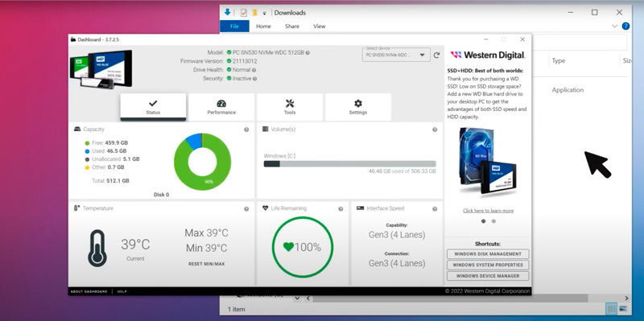Viewport: 644px width, 321px height.
Task: Follow the Click here to learn more link
Action: 488,211
